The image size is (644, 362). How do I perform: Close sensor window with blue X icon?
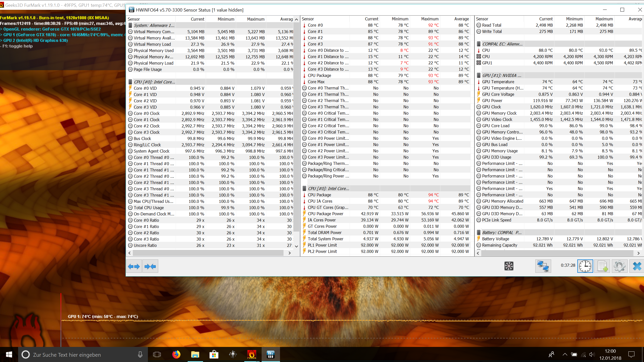point(637,266)
